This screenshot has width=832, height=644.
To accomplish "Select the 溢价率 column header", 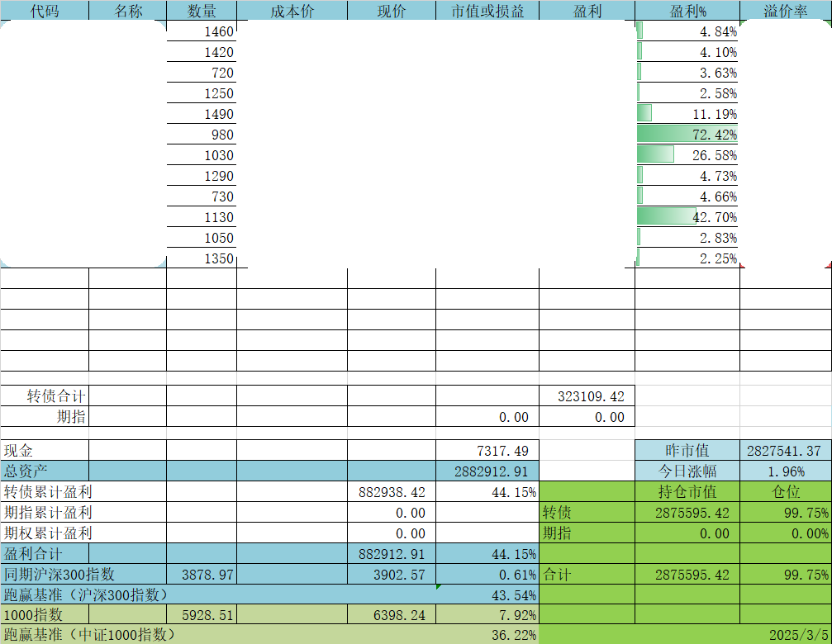I will point(786,11).
